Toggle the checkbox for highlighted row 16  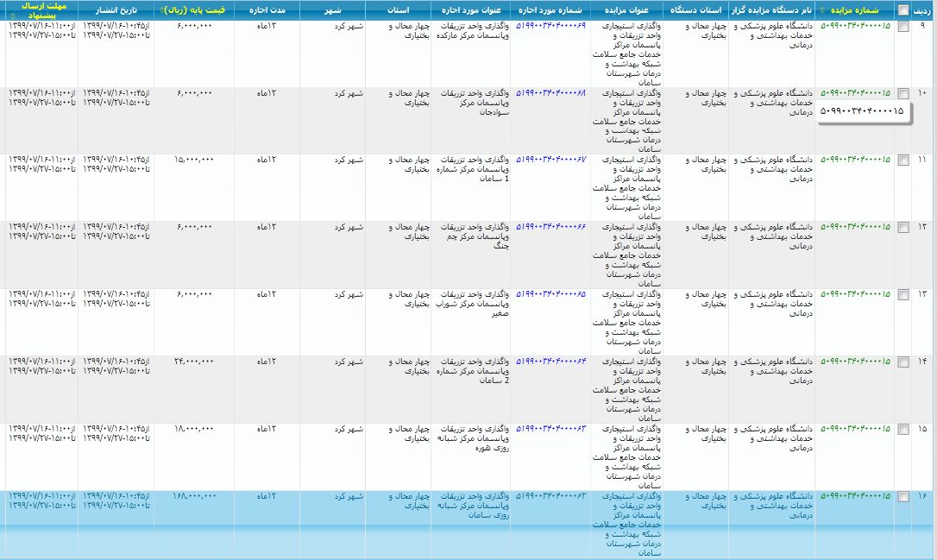902,496
